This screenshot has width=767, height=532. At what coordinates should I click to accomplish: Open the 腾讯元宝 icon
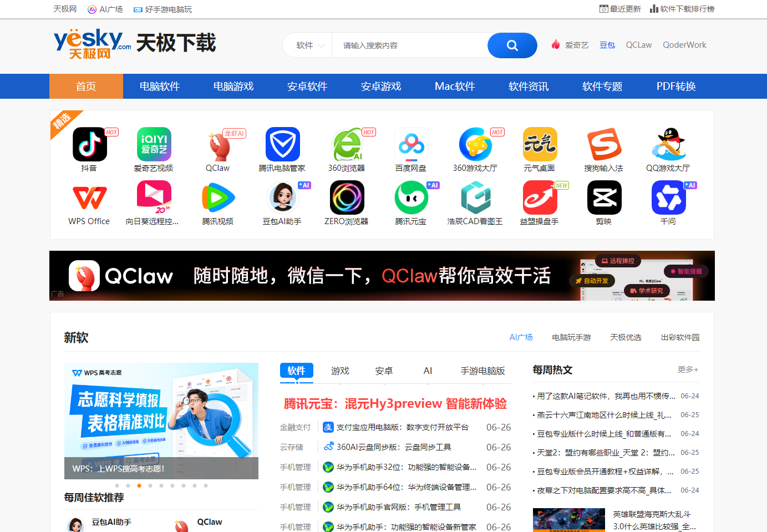point(411,197)
